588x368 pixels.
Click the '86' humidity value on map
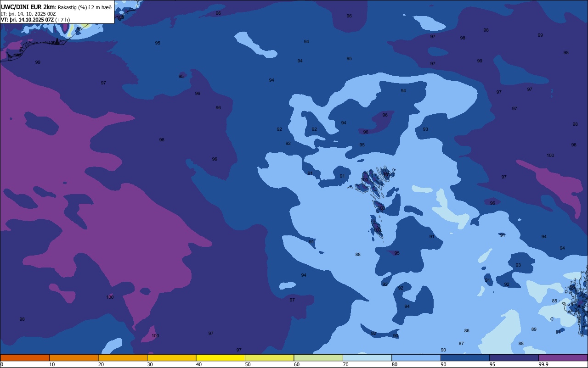tap(467, 331)
